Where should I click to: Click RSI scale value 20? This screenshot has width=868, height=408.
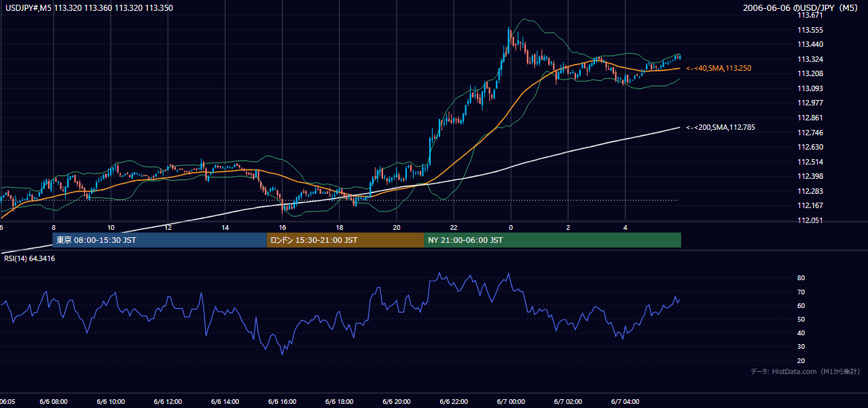coord(801,360)
